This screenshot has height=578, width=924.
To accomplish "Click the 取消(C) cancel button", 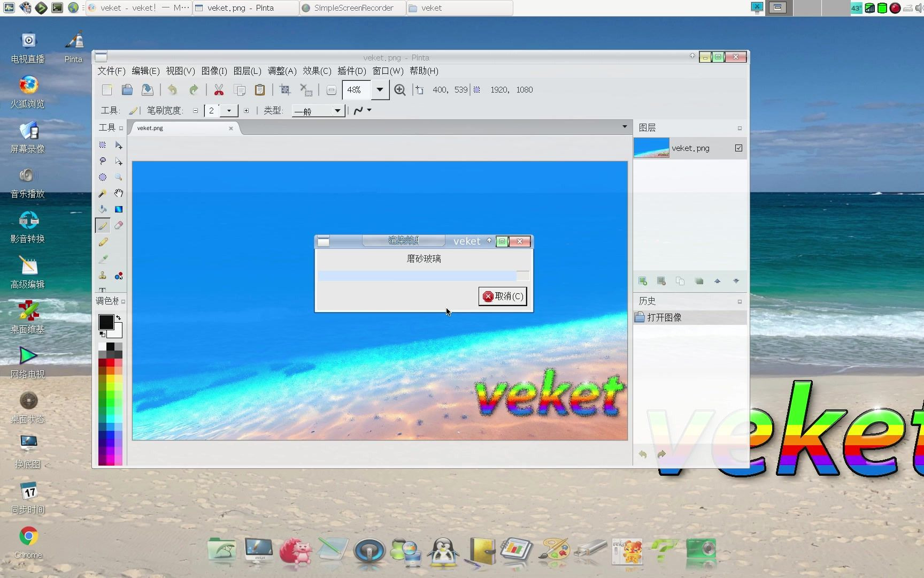I will (503, 296).
